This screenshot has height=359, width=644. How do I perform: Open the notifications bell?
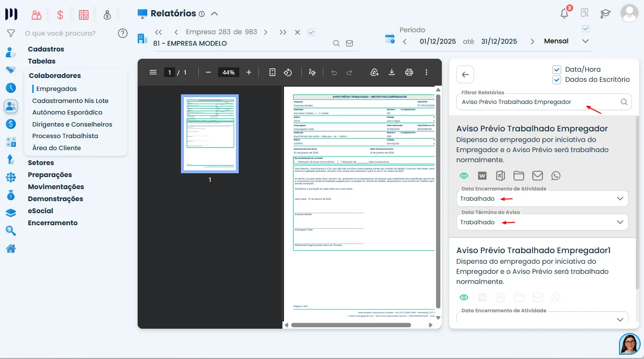565,13
